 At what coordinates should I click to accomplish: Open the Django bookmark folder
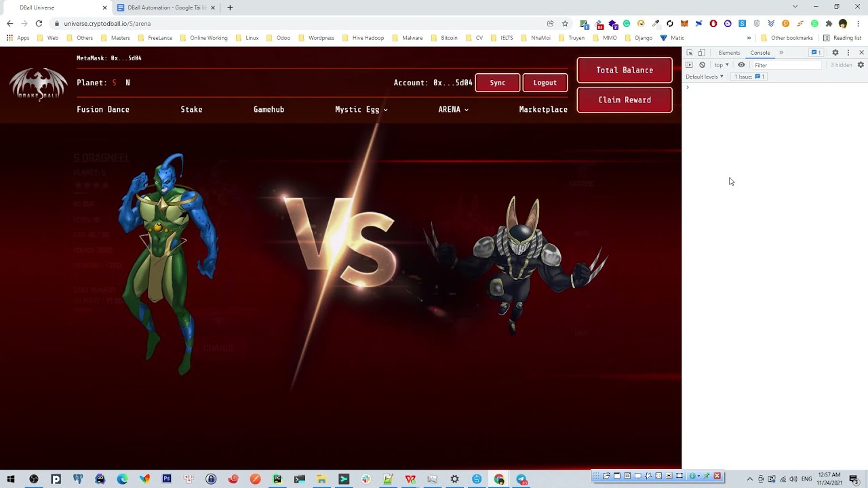639,38
